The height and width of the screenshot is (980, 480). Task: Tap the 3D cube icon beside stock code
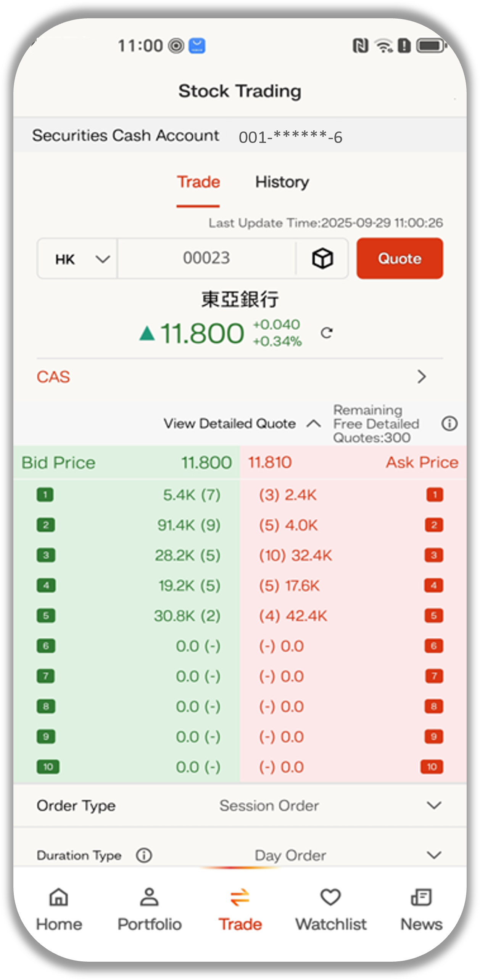pyautogui.click(x=322, y=258)
